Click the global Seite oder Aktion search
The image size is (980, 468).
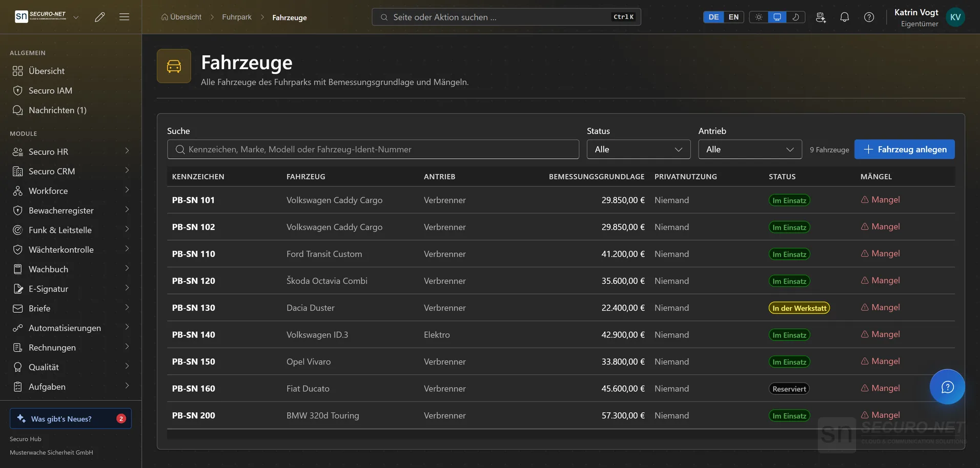(x=506, y=17)
